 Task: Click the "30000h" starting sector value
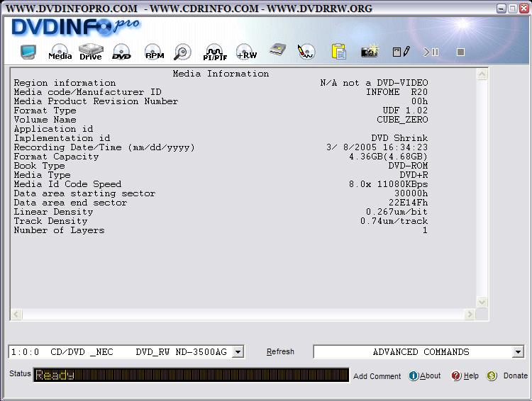411,193
